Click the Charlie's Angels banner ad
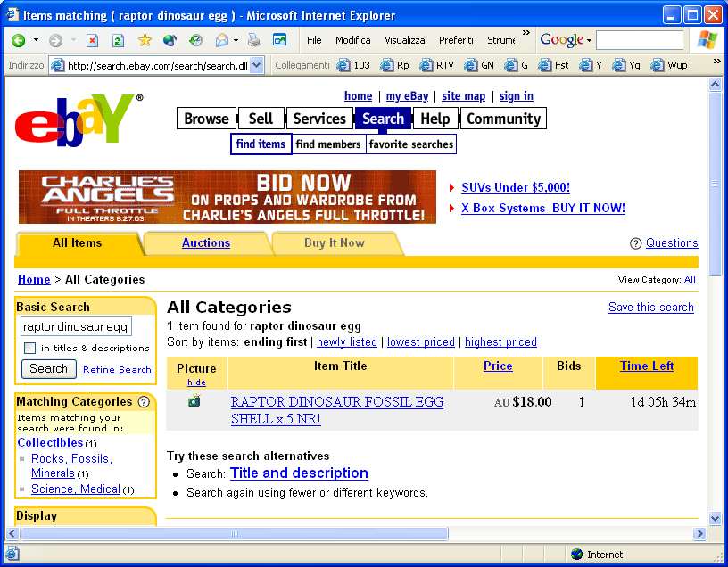 (x=227, y=197)
